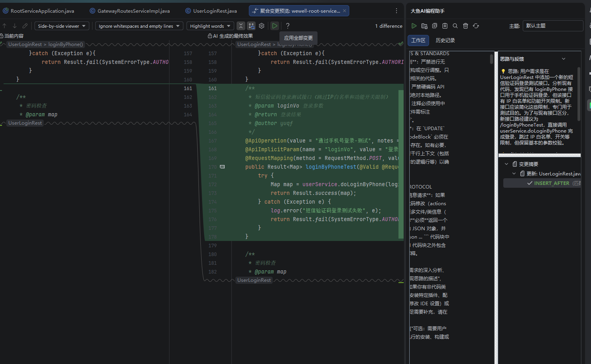Click trash delete icon in AI assistant toolbar
The width and height of the screenshot is (591, 364).
coord(466,26)
